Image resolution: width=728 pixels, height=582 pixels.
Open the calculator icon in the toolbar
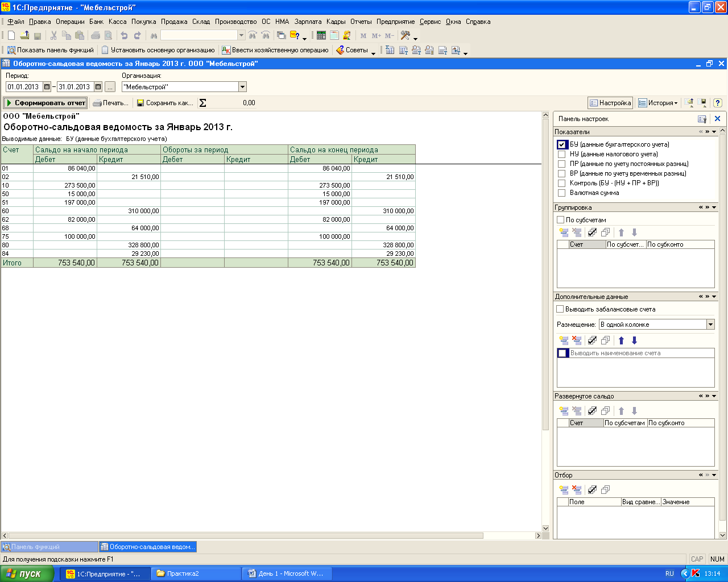321,35
